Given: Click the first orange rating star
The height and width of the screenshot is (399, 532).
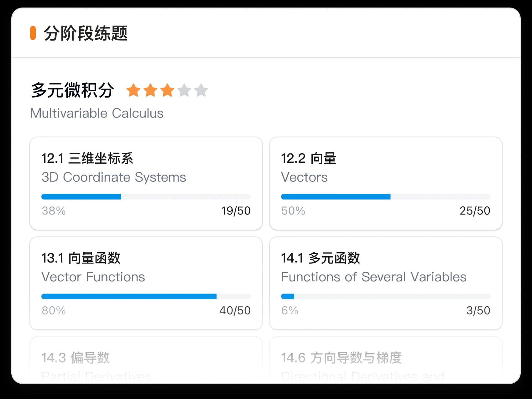Looking at the screenshot, I should [x=133, y=90].
